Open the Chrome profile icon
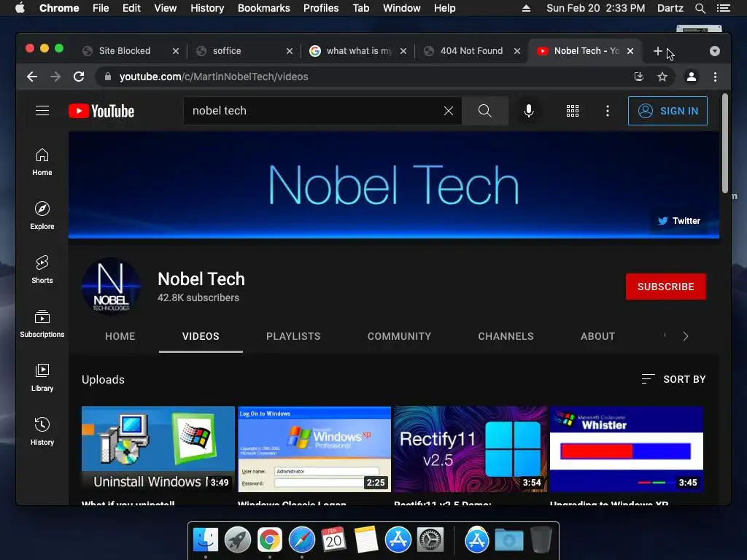747x560 pixels. 692,77
